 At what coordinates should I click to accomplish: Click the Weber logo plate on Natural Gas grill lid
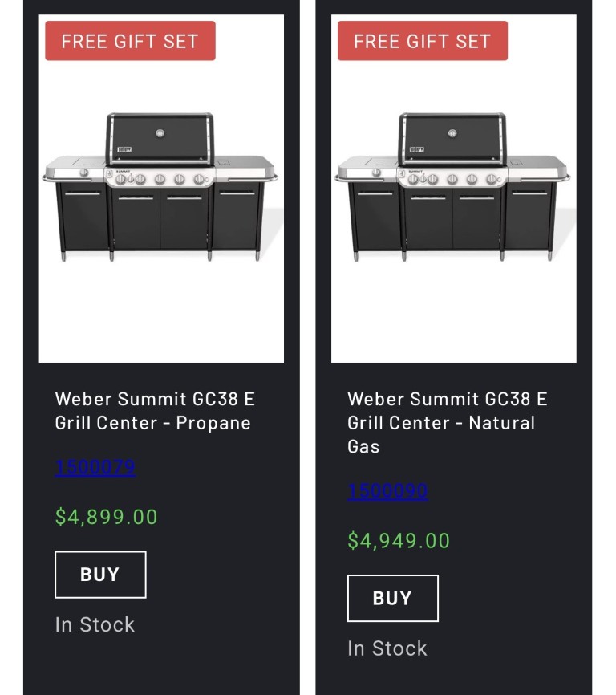(x=416, y=149)
